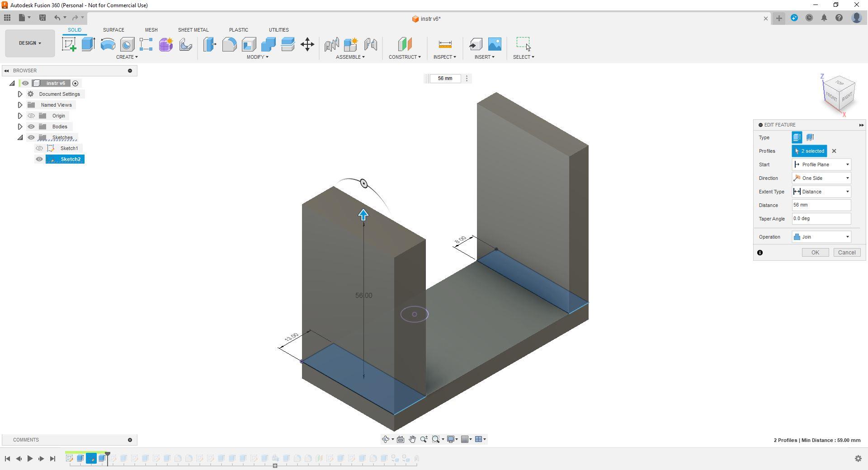Screen dimensions: 868x470
Task: Click the Extrude tool icon
Action: 88,44
